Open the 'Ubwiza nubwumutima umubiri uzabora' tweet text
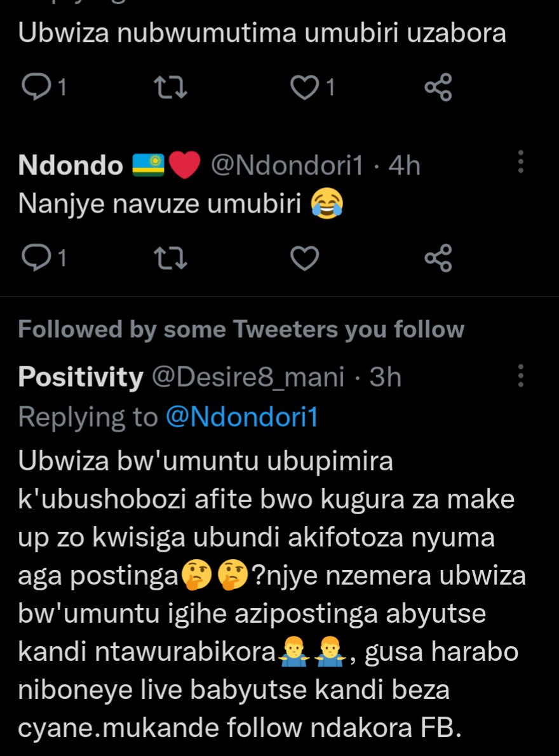 262,33
